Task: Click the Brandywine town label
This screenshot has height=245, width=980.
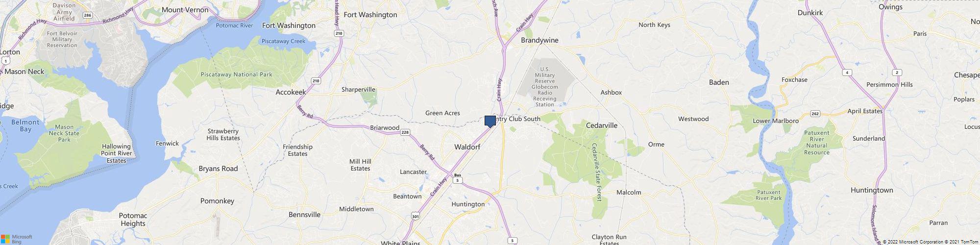Action: 539,40
